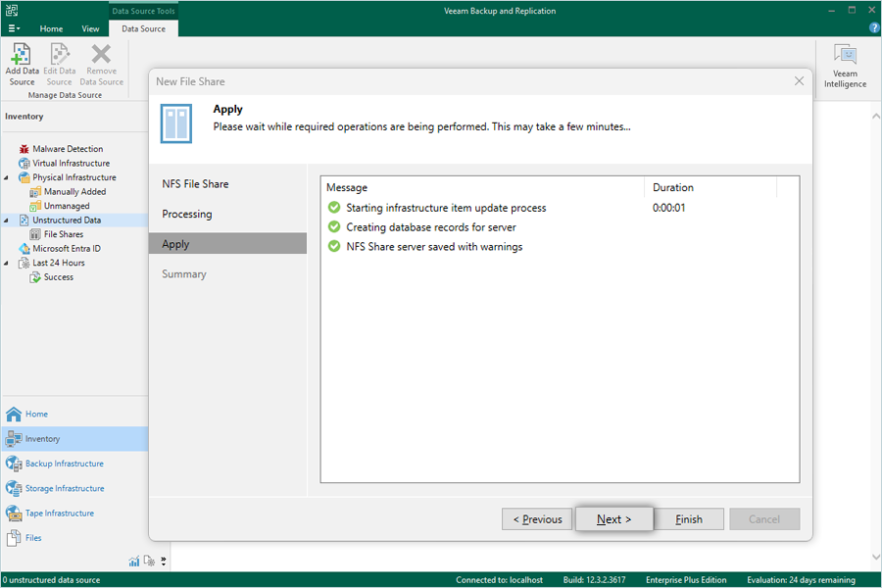
Task: Collapse the Unstructured Data tree node
Action: pos(6,220)
